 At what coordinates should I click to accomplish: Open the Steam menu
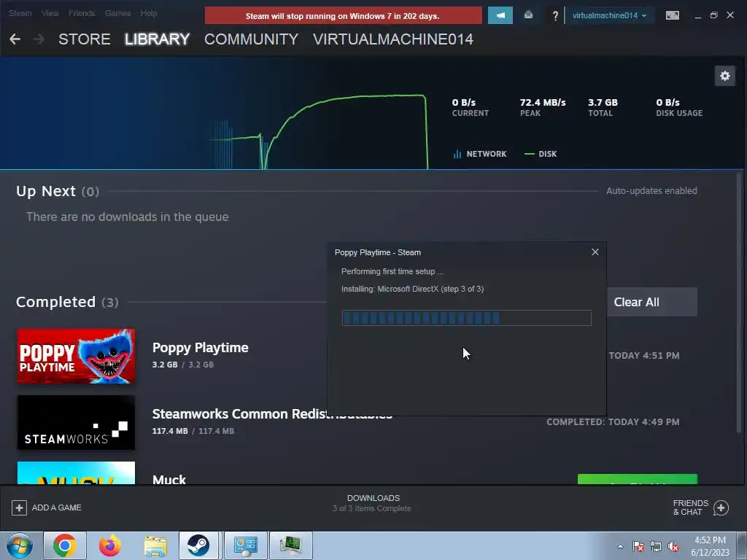[20, 13]
